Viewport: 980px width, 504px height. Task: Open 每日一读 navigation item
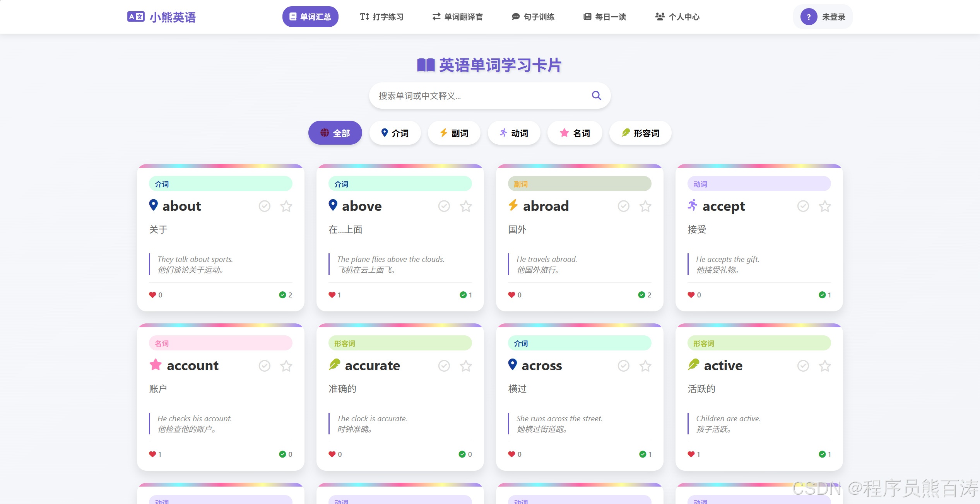pyautogui.click(x=605, y=17)
